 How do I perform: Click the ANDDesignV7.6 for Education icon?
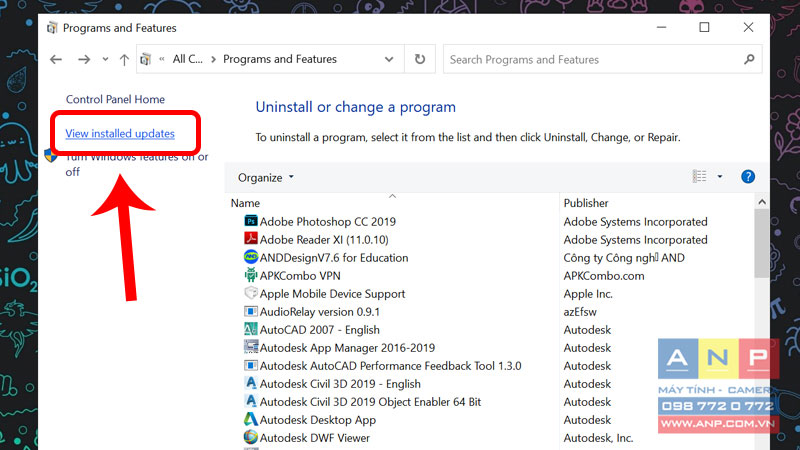click(251, 257)
